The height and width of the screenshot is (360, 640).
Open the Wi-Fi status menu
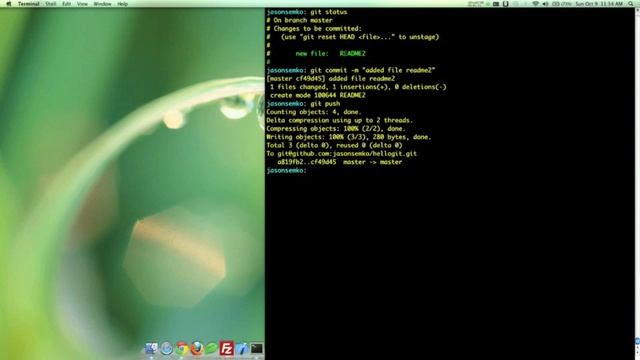pyautogui.click(x=536, y=4)
